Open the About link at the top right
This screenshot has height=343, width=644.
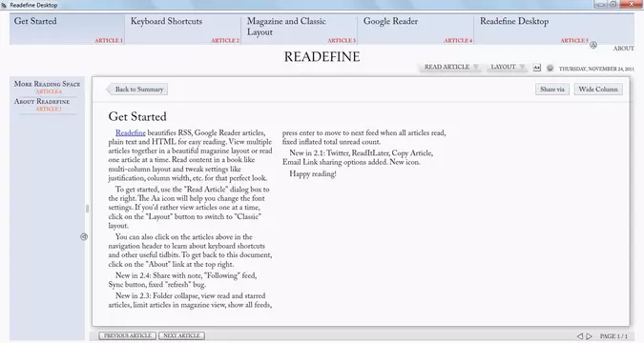tap(623, 49)
